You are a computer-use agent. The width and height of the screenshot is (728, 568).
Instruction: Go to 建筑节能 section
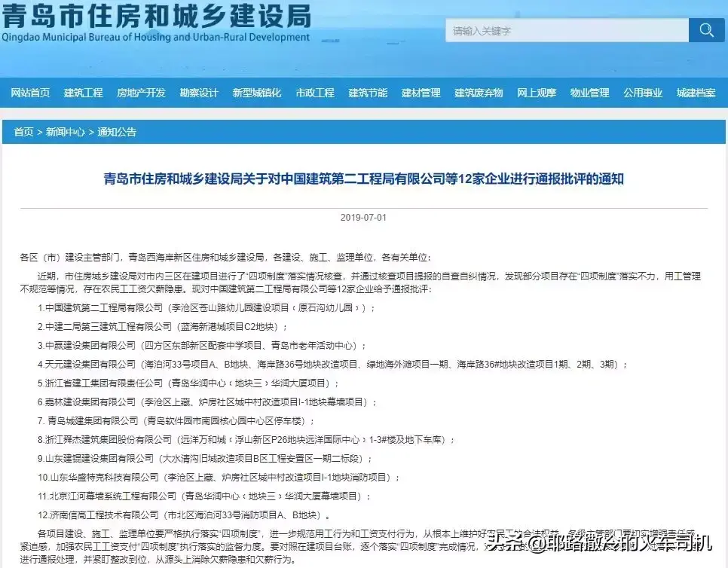pos(369,93)
